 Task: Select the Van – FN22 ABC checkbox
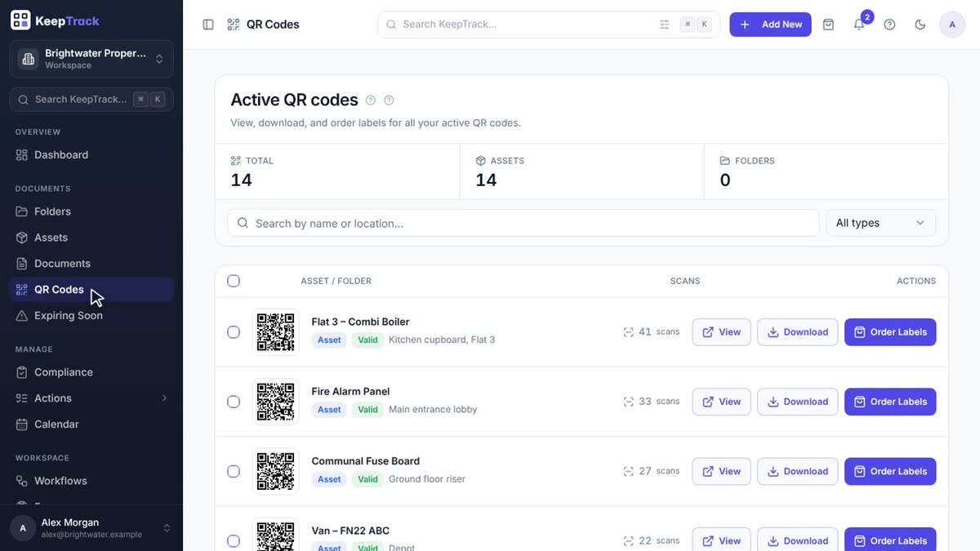[x=234, y=540]
